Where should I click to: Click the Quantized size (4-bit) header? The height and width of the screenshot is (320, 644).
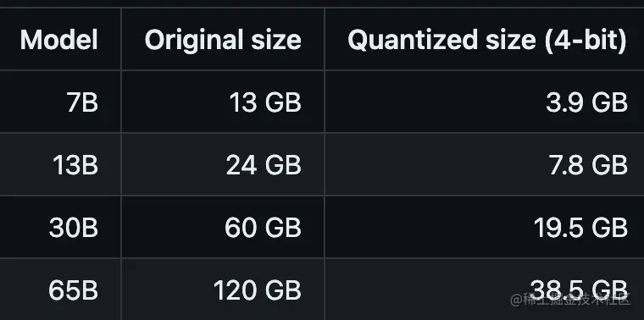tap(487, 40)
